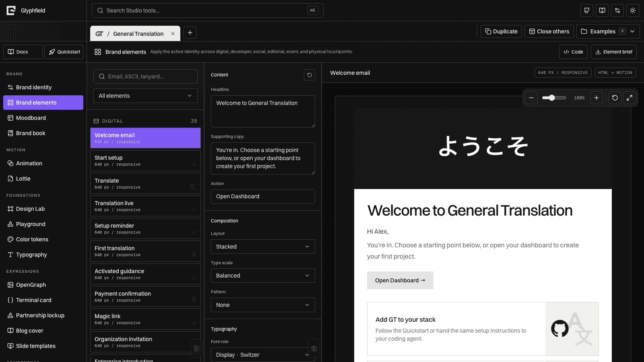Open Brand book in sidebar

43,133
